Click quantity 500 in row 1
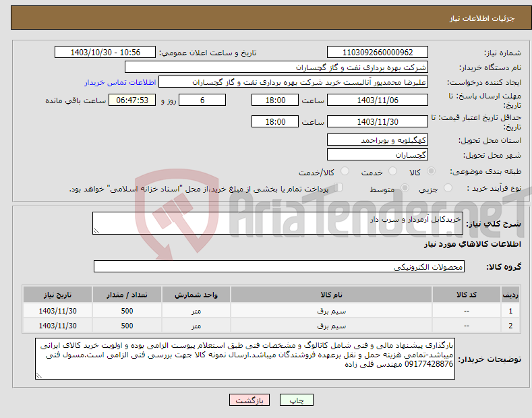 [127, 311]
